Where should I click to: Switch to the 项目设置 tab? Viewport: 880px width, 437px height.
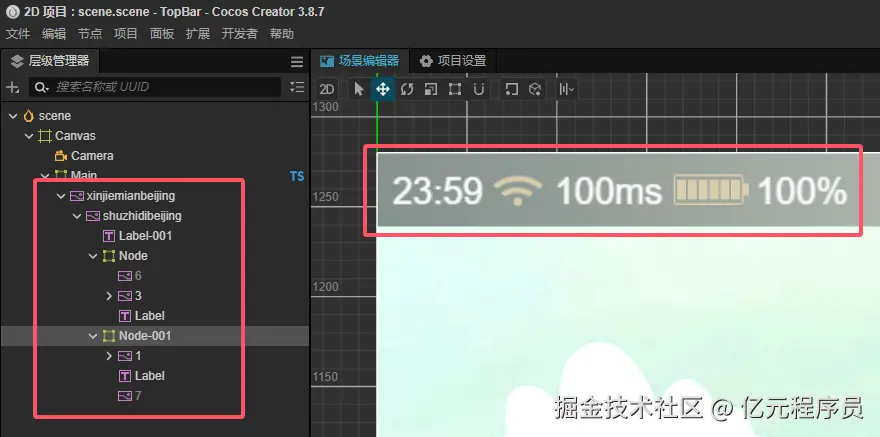453,61
